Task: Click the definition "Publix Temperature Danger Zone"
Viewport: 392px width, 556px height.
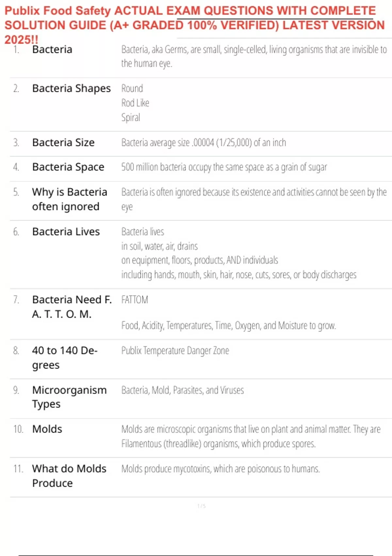Action: click(x=175, y=351)
